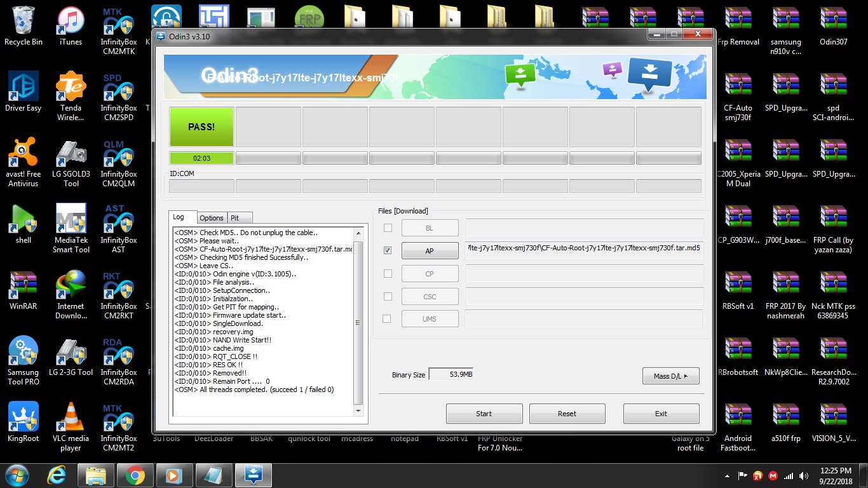Select the LG 2-3G Tool icon
Viewport: 868px width, 488px height.
point(71,356)
